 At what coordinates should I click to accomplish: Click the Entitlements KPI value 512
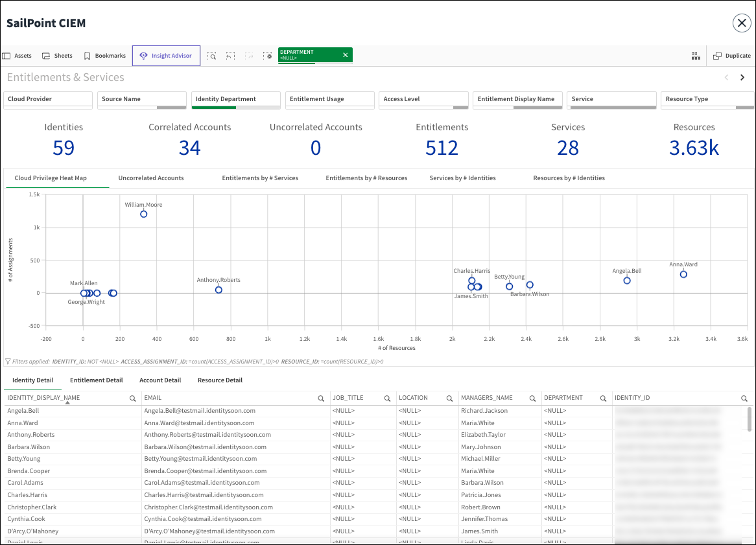[x=442, y=148]
